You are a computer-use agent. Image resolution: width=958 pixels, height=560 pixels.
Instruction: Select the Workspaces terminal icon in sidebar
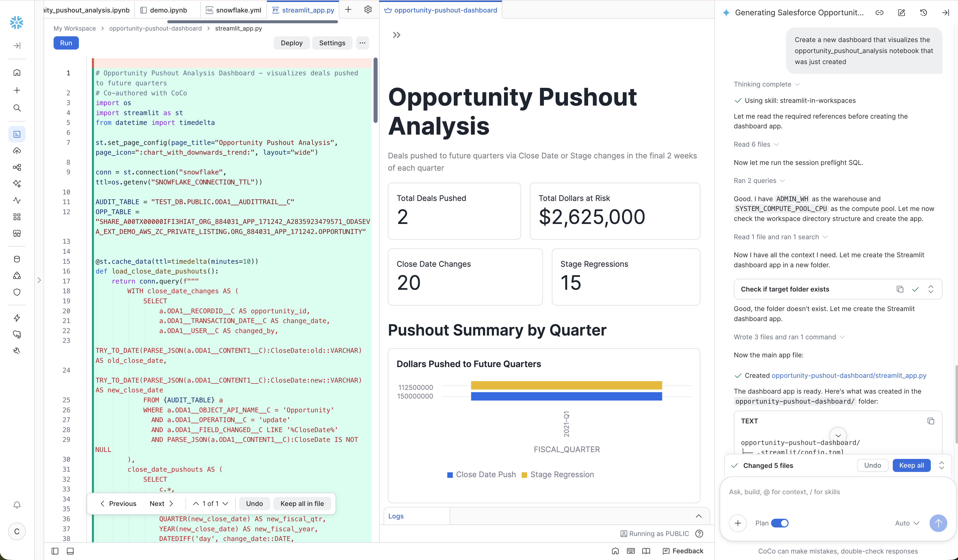coord(17,134)
